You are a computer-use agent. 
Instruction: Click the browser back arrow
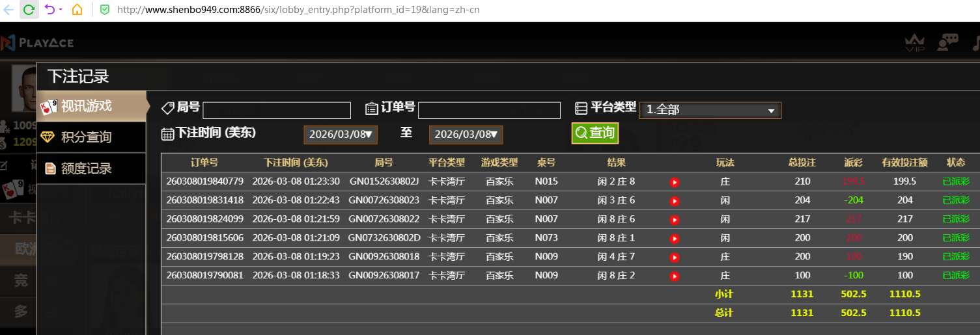tap(8, 10)
